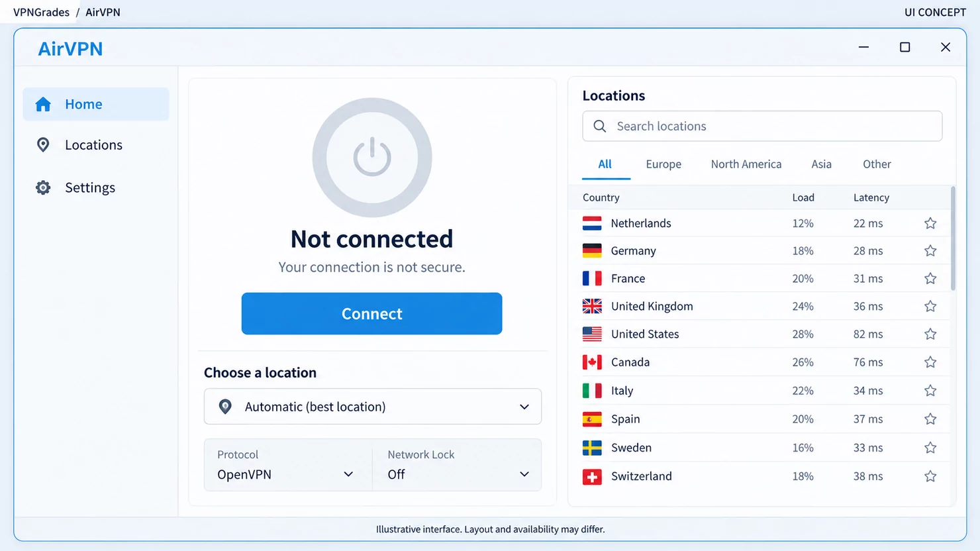Click the large power button icon
This screenshot has width=980, height=551.
tap(372, 158)
